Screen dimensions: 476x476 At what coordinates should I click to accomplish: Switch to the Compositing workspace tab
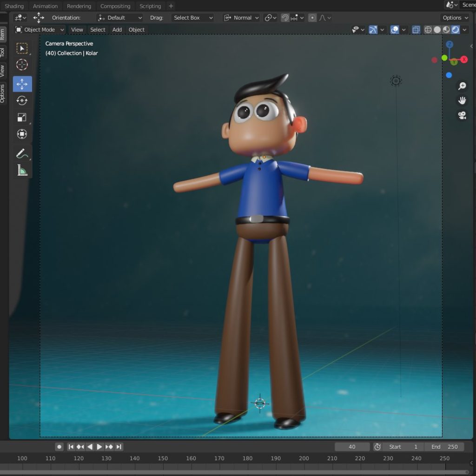pos(115,6)
